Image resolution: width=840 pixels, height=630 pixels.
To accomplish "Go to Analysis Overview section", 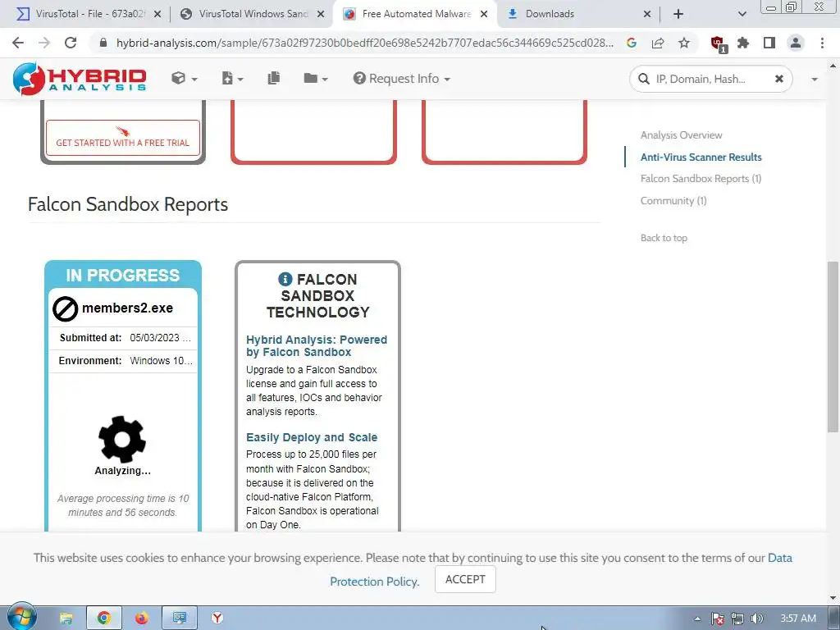I will pos(681,135).
